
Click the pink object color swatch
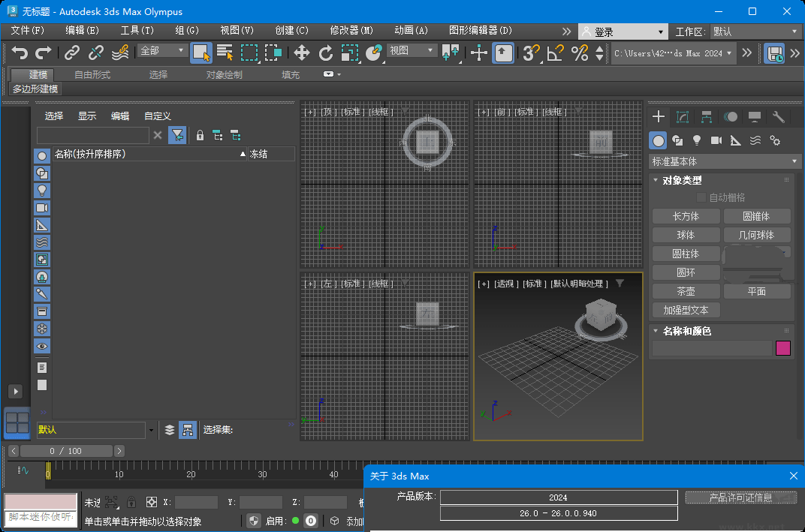click(783, 348)
